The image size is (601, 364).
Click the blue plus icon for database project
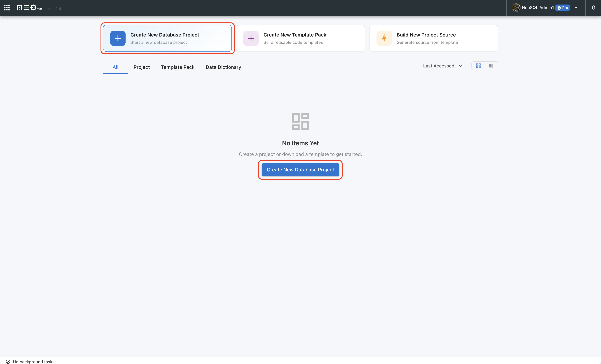(118, 38)
